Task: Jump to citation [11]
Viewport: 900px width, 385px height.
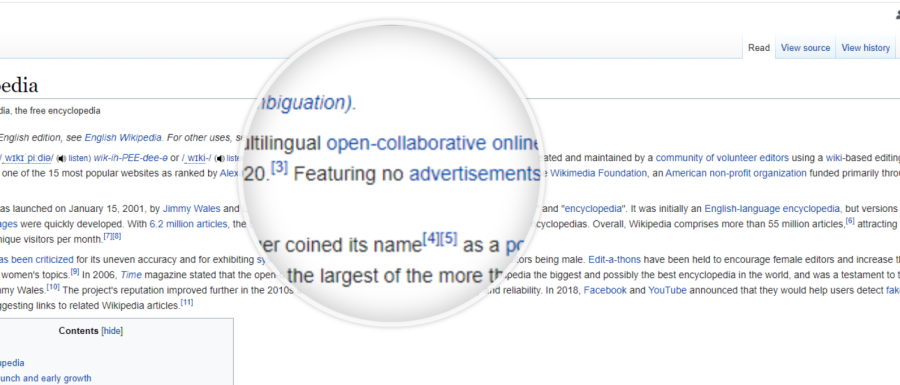Action: pos(187,302)
